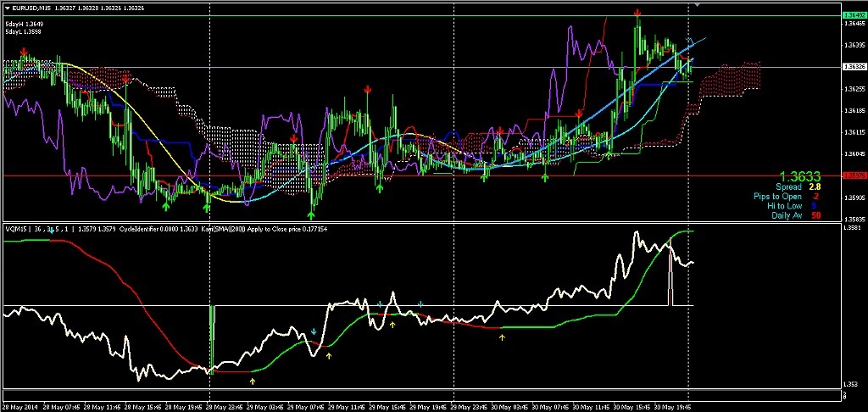The image size is (868, 412).
Task: Click the 1.35835 price axis label
Action: (854, 219)
